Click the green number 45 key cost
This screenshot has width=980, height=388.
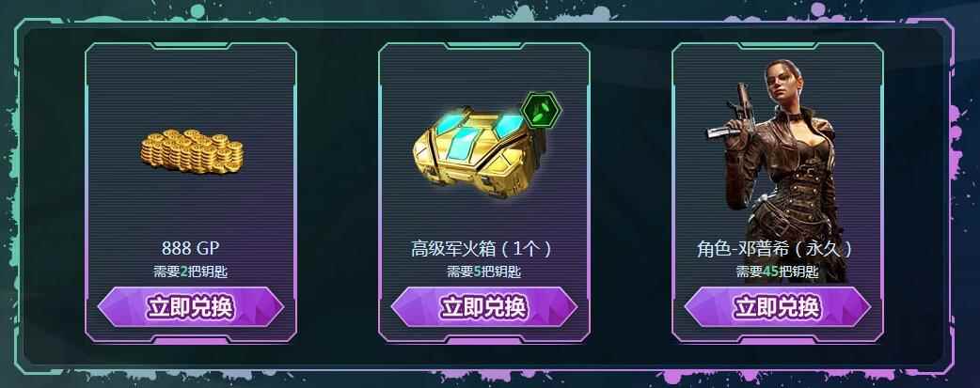[770, 272]
